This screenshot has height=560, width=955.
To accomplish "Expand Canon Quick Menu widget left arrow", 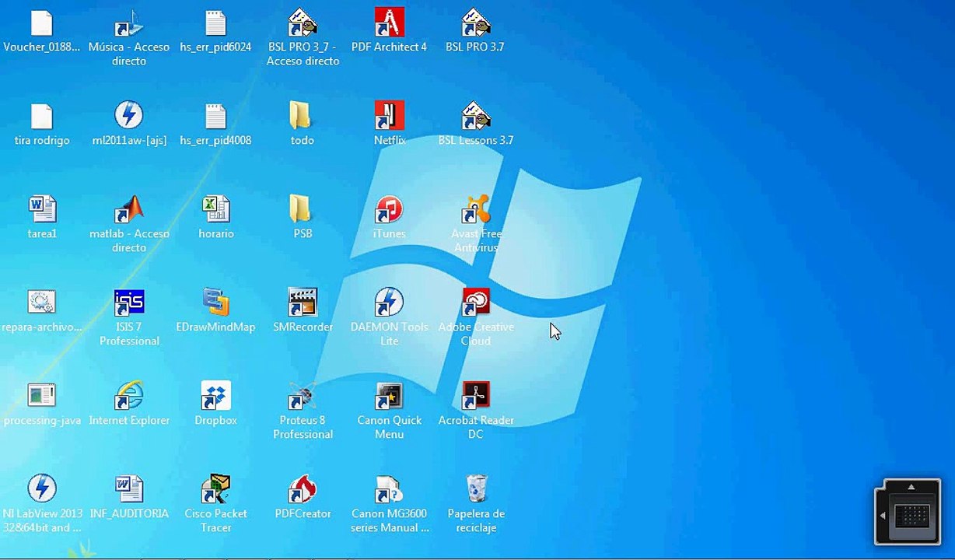I will 882,516.
